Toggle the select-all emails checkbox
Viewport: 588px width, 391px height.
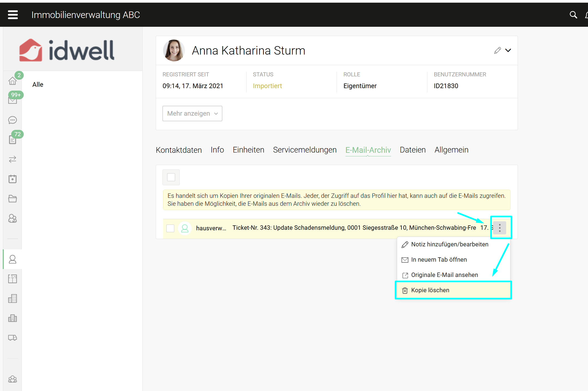click(x=171, y=177)
